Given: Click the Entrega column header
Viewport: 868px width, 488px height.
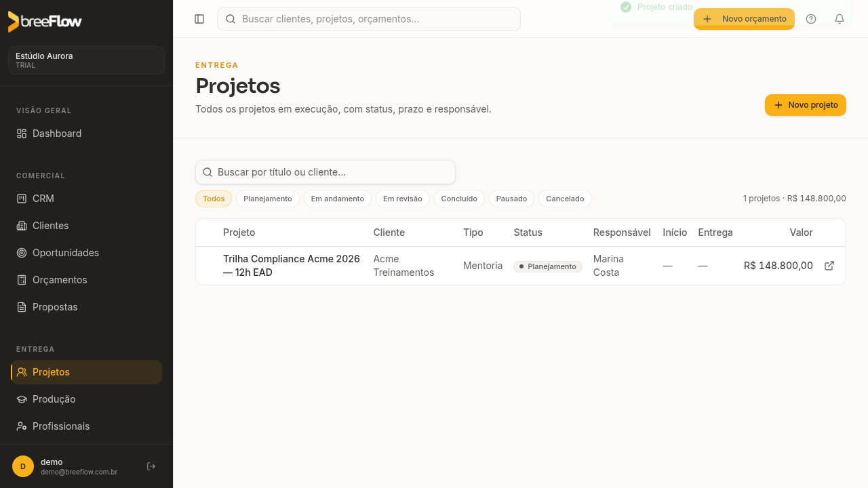Looking at the screenshot, I should 715,232.
